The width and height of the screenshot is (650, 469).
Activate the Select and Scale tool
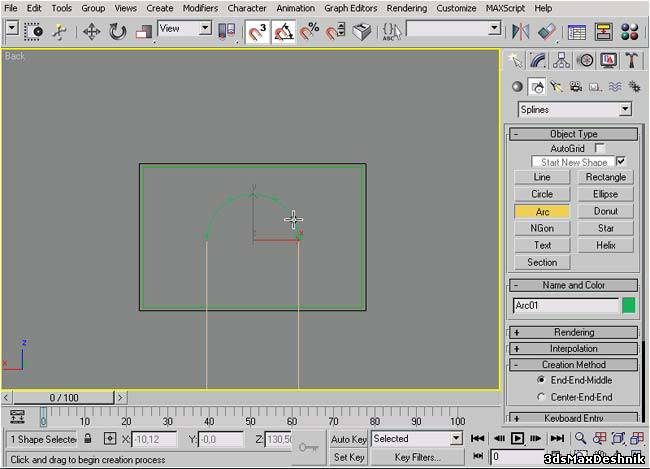pos(144,32)
